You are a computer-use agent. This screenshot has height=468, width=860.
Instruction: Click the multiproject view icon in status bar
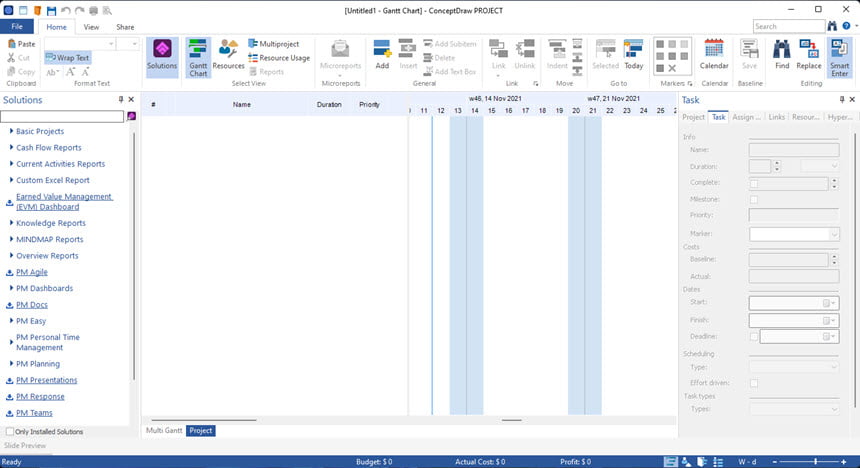click(702, 462)
